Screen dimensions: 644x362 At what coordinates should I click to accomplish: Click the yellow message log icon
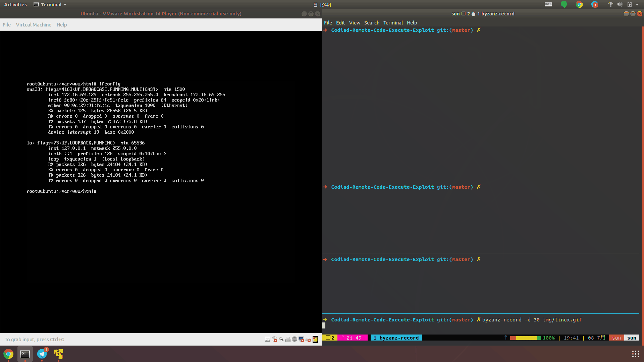click(315, 339)
